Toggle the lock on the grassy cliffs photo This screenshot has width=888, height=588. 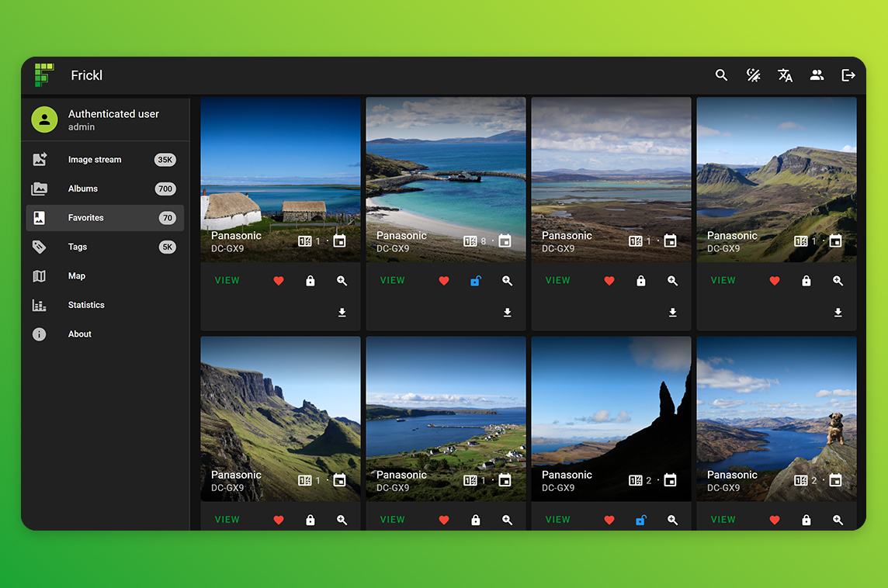310,520
